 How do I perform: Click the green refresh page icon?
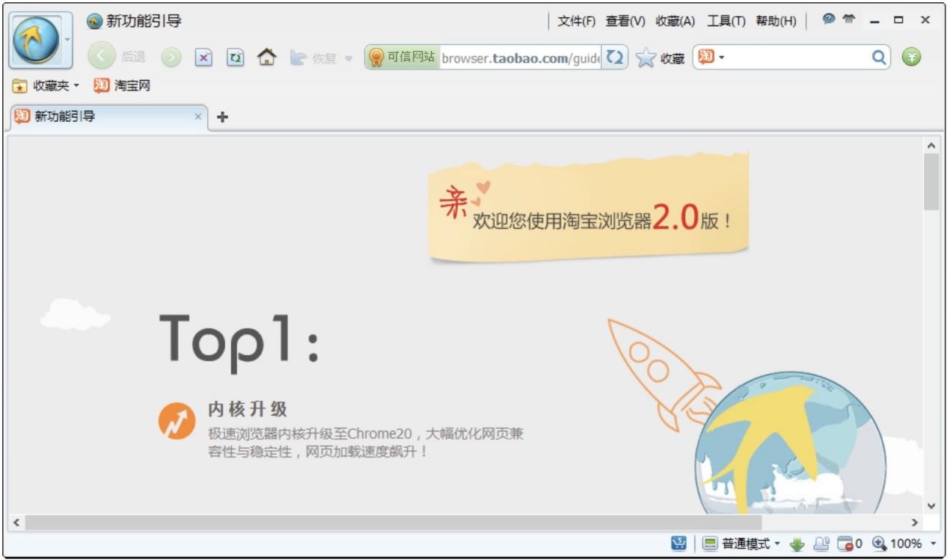pos(233,58)
